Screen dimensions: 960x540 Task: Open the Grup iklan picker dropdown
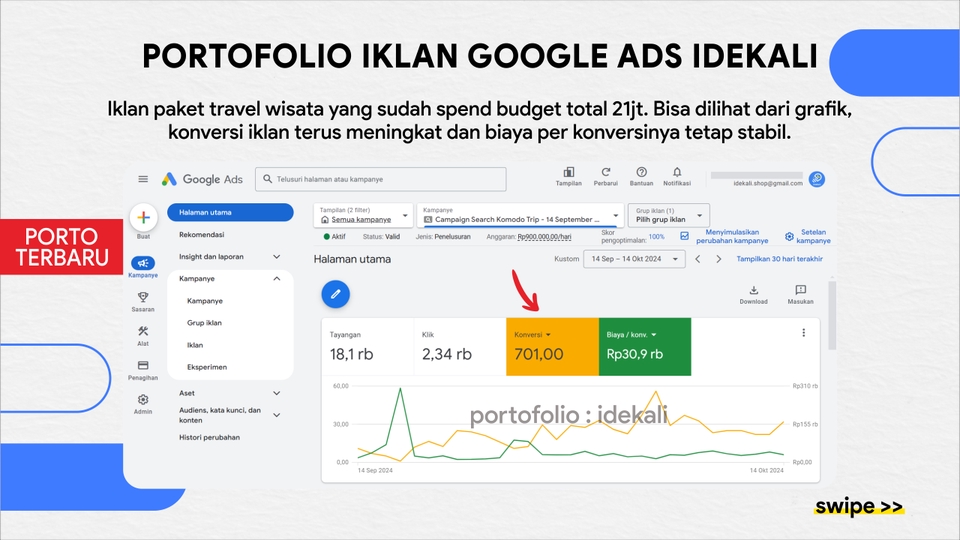coord(669,215)
